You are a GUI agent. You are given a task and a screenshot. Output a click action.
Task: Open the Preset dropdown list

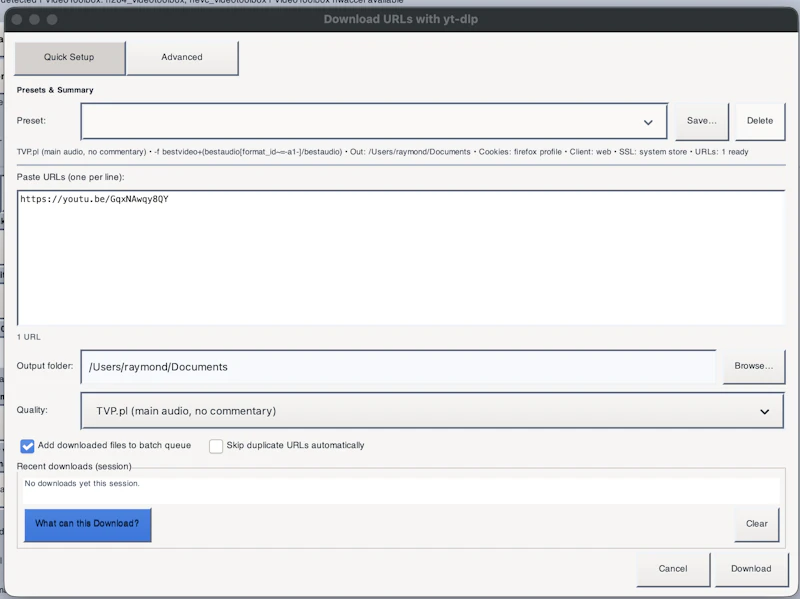click(374, 121)
